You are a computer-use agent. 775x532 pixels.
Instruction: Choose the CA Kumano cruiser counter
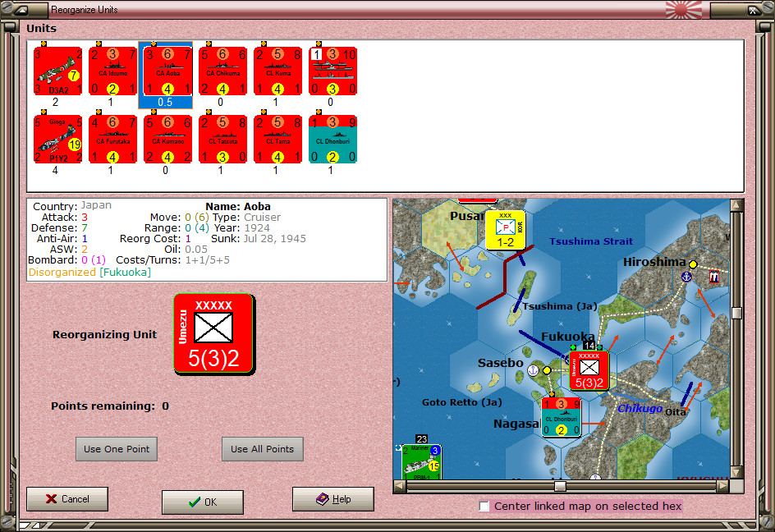[x=167, y=139]
